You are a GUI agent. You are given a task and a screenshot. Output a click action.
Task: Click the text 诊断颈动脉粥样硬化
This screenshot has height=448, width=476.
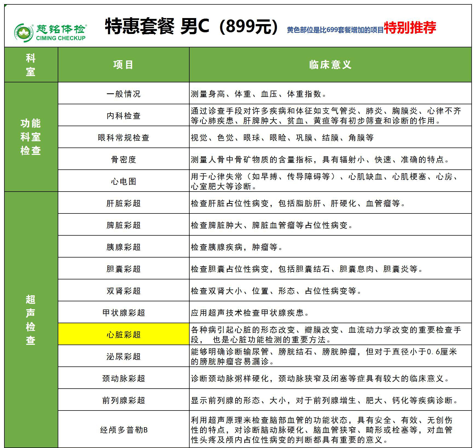click(230, 378)
